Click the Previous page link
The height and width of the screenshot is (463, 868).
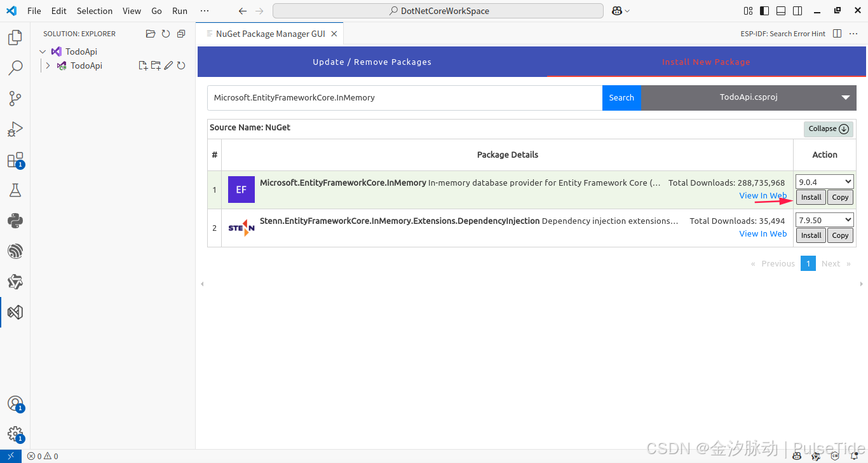click(x=773, y=263)
